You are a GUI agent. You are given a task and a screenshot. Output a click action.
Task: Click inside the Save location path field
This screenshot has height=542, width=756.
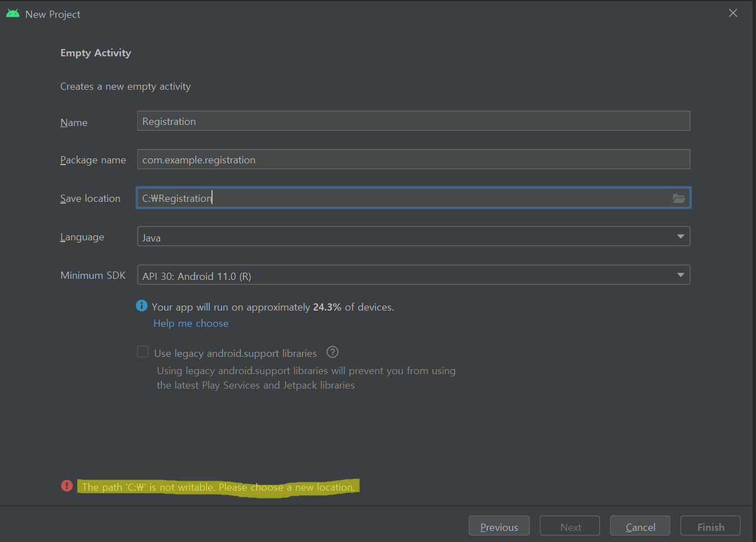point(402,198)
